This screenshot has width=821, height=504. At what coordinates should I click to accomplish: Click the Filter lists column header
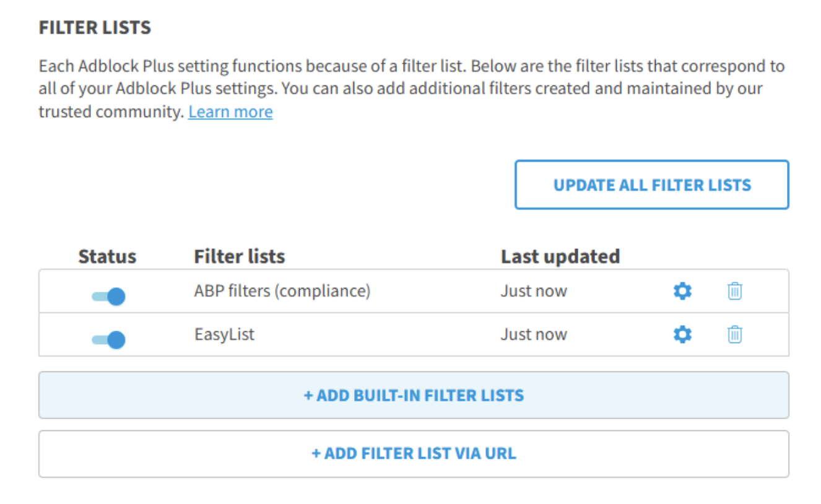pos(239,256)
